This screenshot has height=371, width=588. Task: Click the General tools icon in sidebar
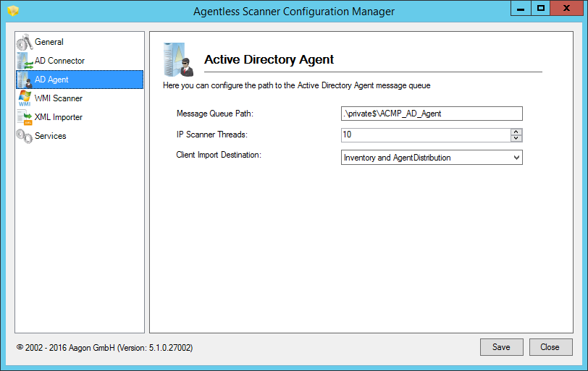[25, 42]
